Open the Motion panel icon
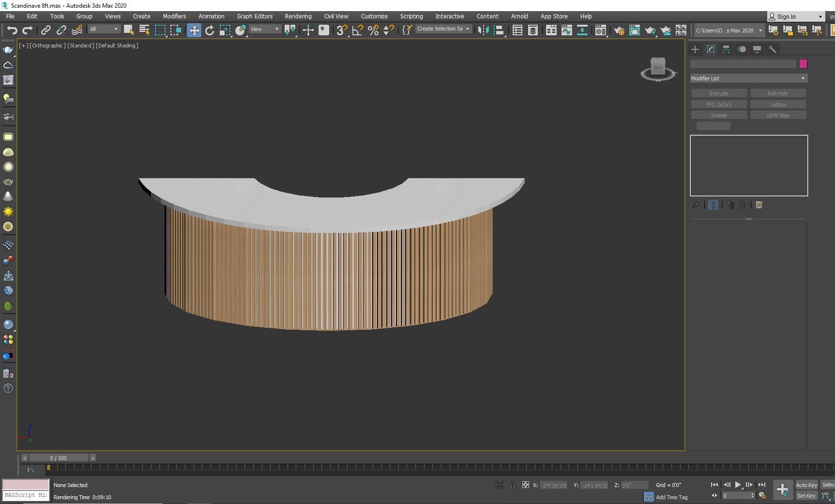The height and width of the screenshot is (504, 835). [x=742, y=49]
